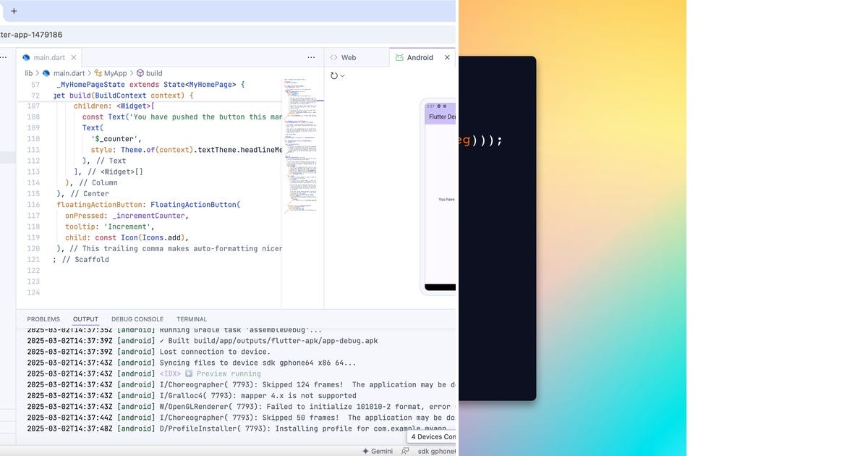Open Gemini from the status bar

tap(377, 451)
